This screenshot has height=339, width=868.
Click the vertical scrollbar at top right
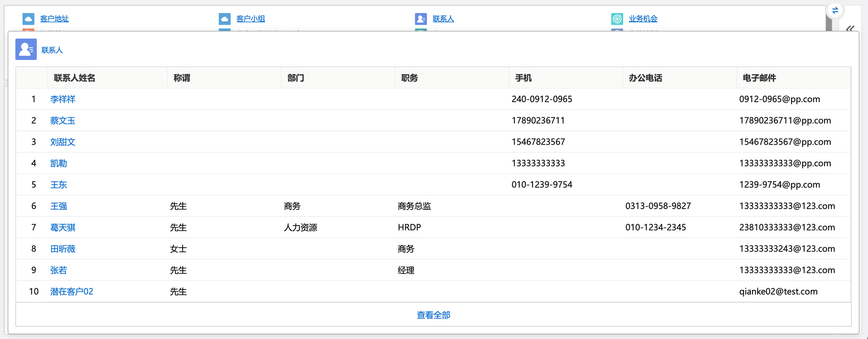[x=829, y=24]
